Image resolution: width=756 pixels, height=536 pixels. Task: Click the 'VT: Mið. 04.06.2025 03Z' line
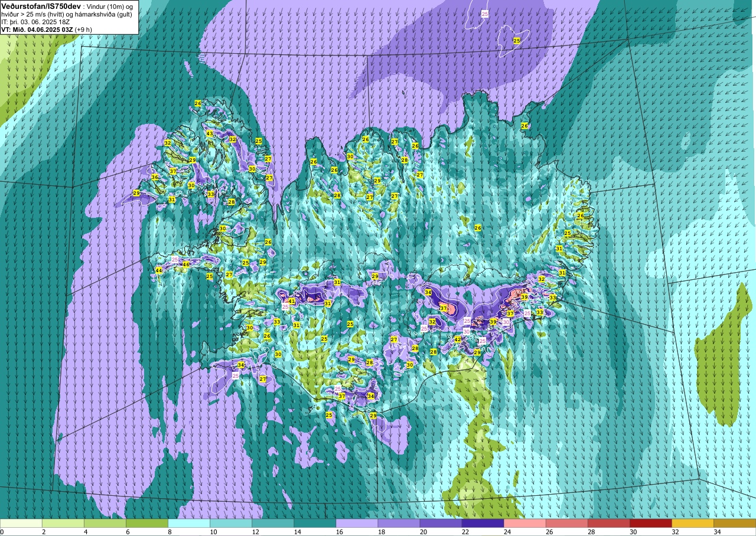(x=37, y=29)
